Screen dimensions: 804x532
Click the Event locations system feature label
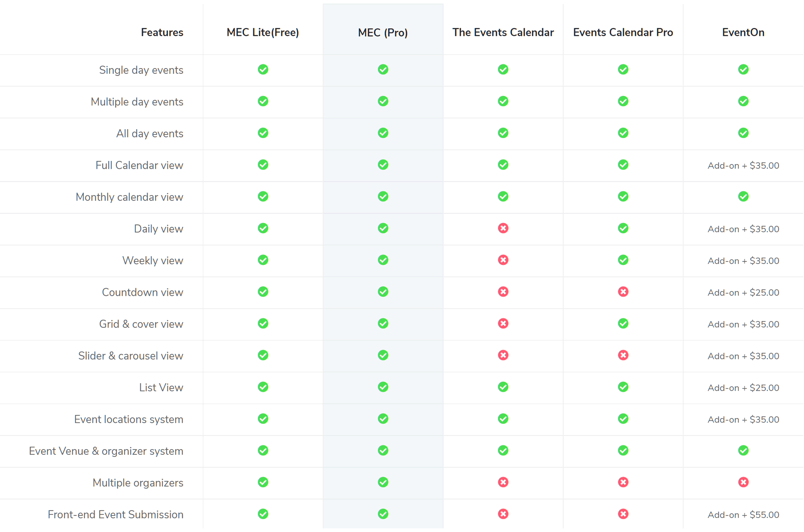point(129,419)
